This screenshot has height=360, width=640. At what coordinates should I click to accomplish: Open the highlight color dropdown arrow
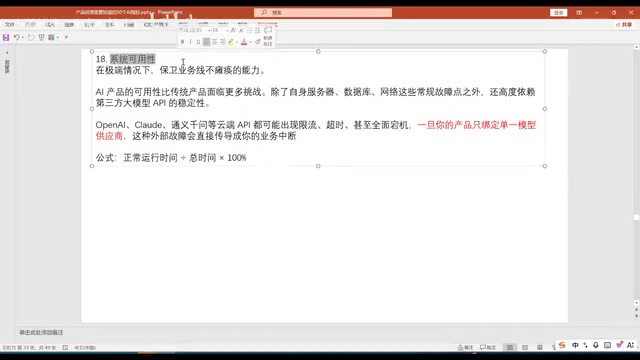pos(237,42)
